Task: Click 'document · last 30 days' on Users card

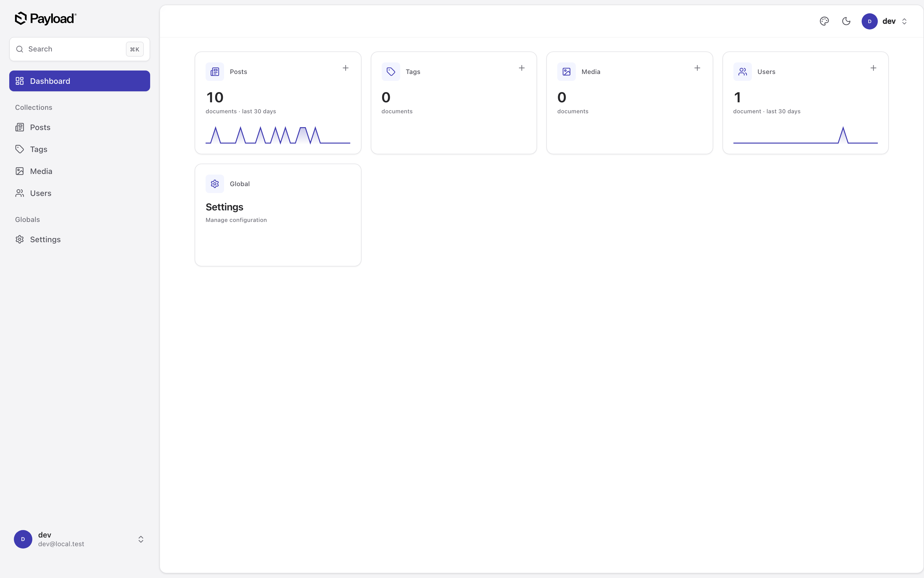Action: tap(767, 111)
